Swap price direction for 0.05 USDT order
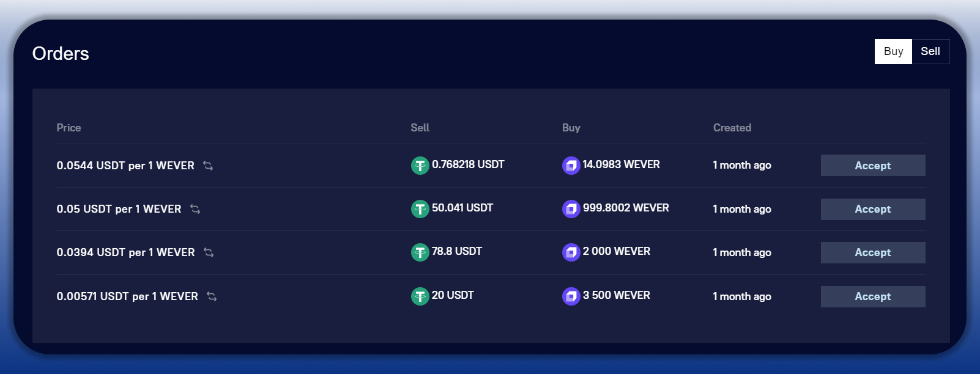 [x=195, y=209]
